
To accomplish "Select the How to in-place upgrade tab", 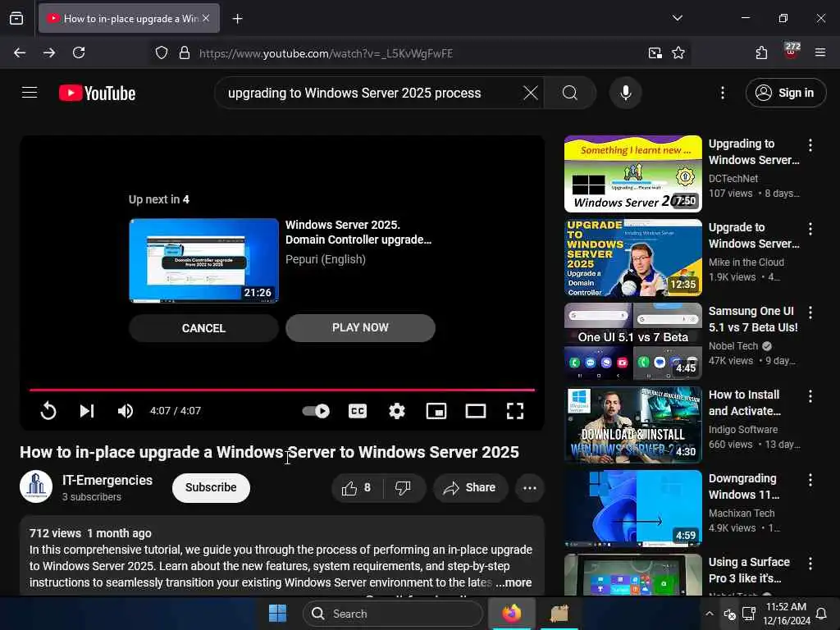I will click(x=129, y=19).
